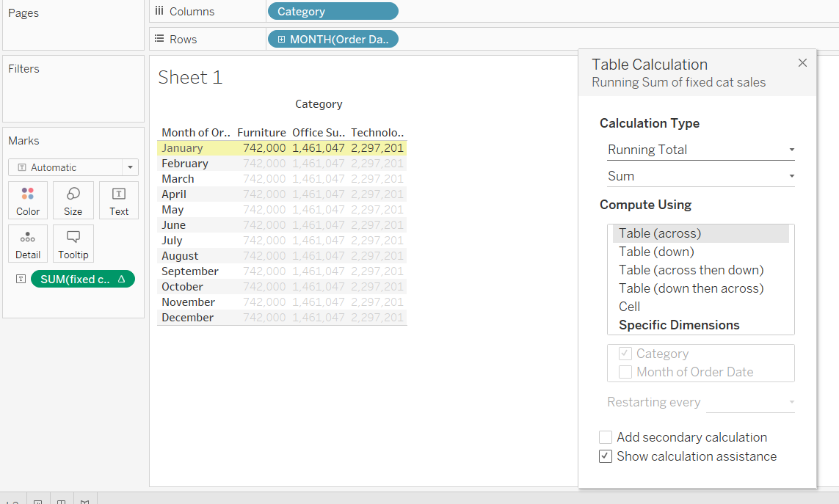Image resolution: width=839 pixels, height=504 pixels.
Task: Click the Filters shelf area label
Action: coord(23,68)
